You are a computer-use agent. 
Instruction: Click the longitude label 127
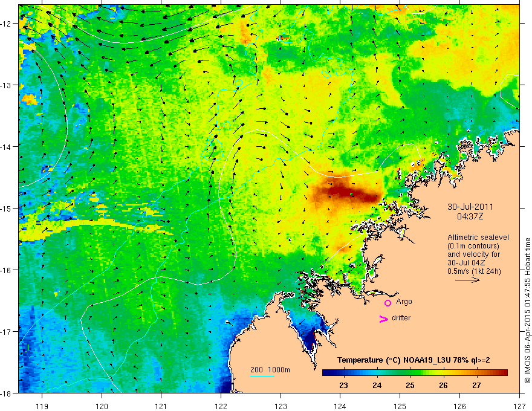click(519, 406)
